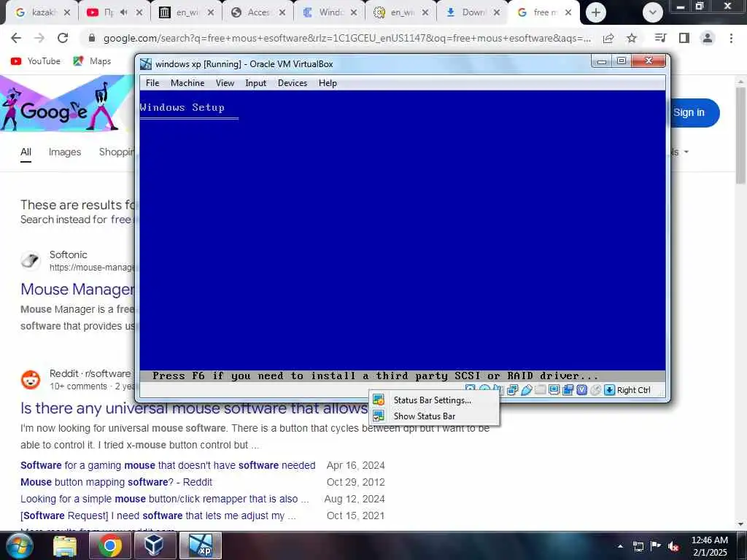Go back in Chrome

(16, 38)
